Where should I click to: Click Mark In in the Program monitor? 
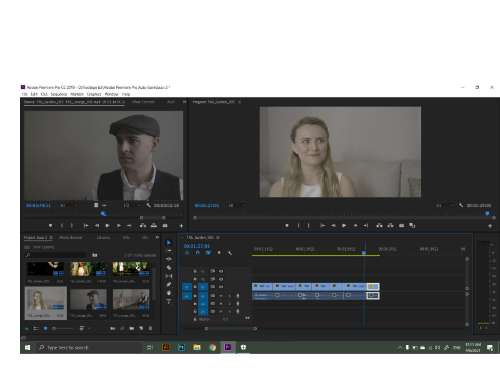click(298, 226)
